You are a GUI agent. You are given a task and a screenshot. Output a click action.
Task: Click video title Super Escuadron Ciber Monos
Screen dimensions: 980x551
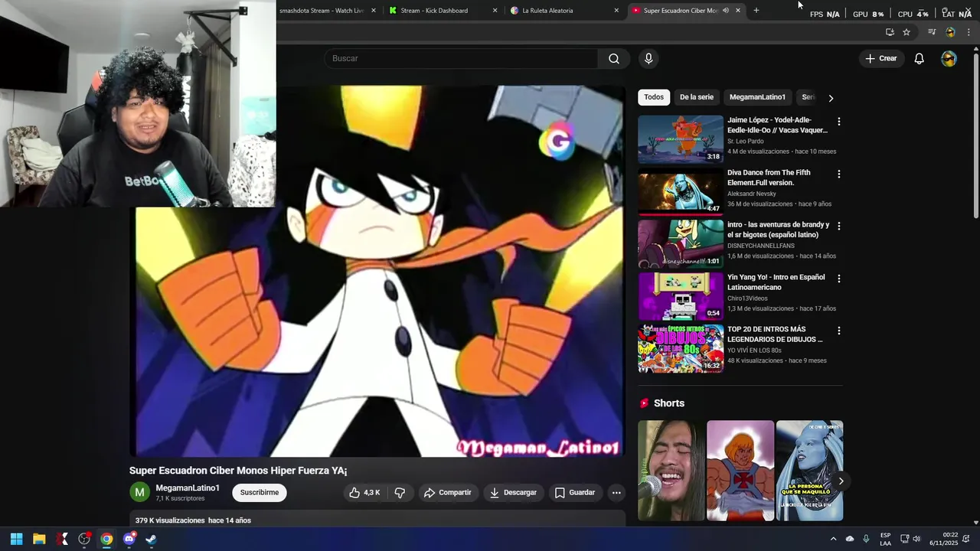pos(238,471)
